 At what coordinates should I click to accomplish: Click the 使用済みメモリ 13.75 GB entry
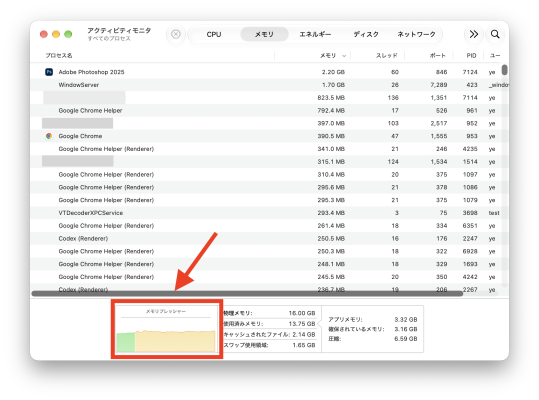[269, 324]
